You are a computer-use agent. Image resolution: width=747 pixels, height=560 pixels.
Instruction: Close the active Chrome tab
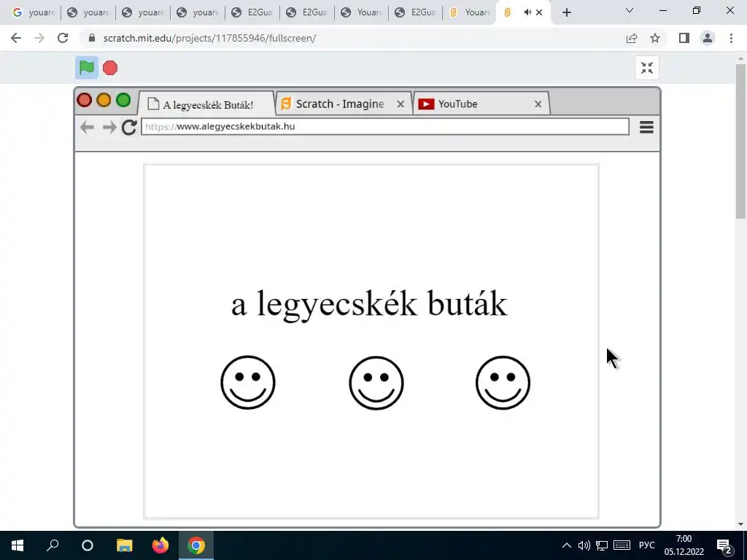point(539,12)
